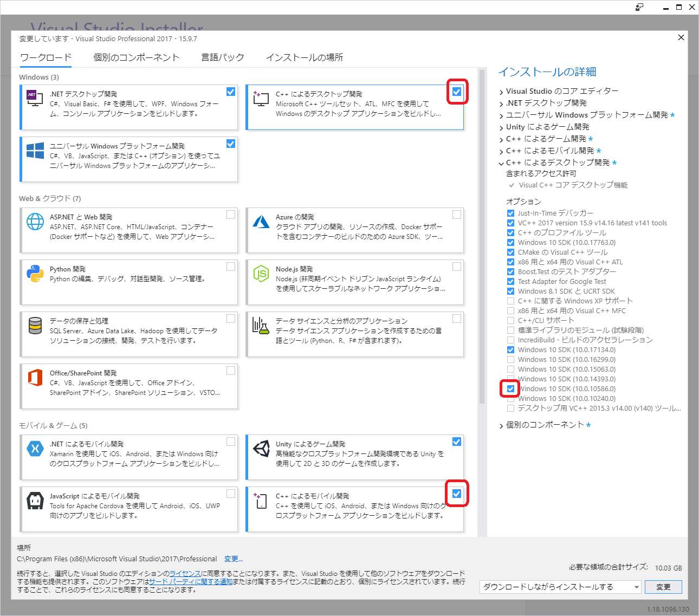Click the Office/SharePoint development icon
Viewport: 699px width, 616px height.
click(x=35, y=378)
